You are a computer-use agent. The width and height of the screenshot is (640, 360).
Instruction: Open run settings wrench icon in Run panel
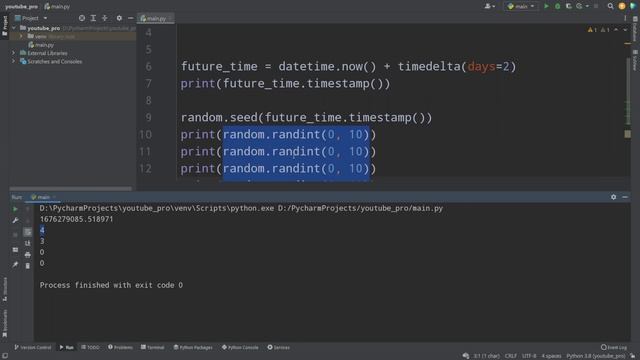(x=15, y=220)
